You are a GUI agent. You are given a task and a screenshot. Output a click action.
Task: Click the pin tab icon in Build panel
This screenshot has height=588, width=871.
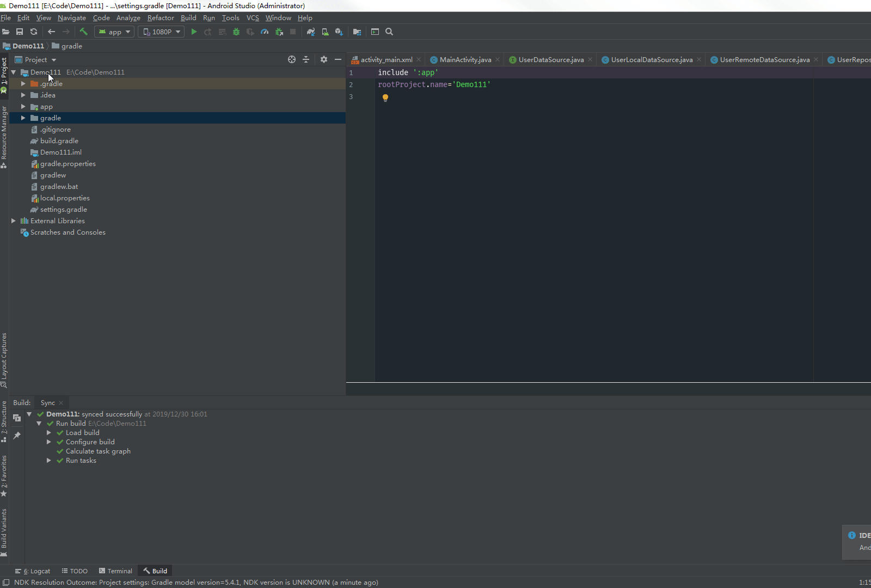(x=17, y=436)
